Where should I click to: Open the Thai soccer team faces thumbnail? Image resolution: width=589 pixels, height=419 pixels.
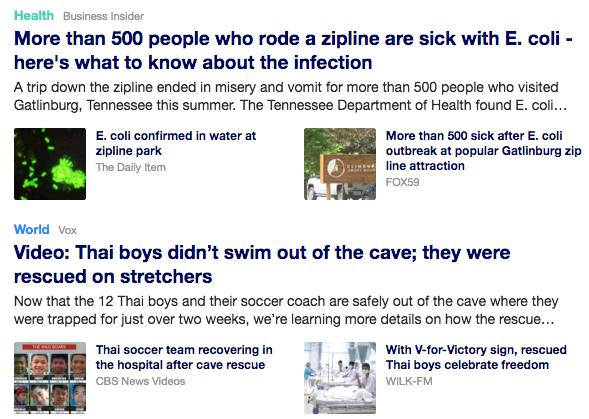(x=50, y=378)
